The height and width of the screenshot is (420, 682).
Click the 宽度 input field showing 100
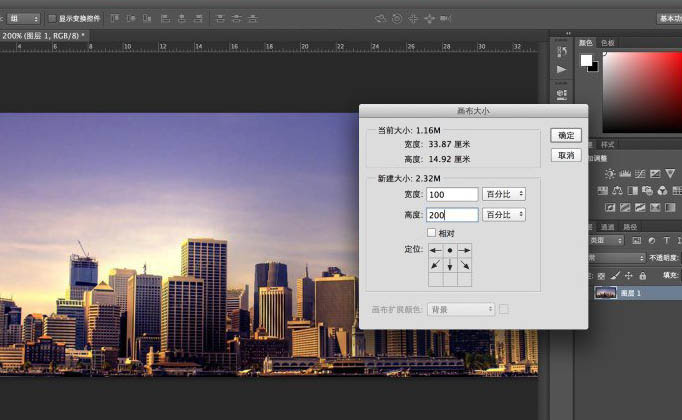click(x=452, y=193)
